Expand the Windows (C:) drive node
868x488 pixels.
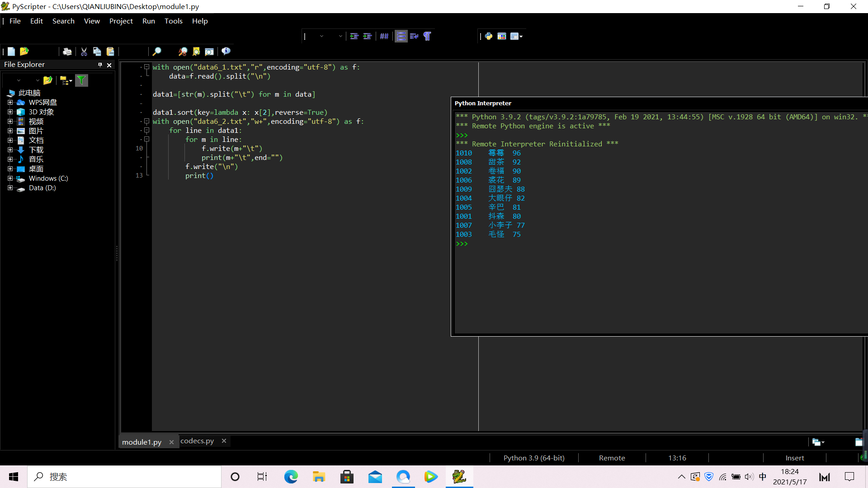(10, 178)
